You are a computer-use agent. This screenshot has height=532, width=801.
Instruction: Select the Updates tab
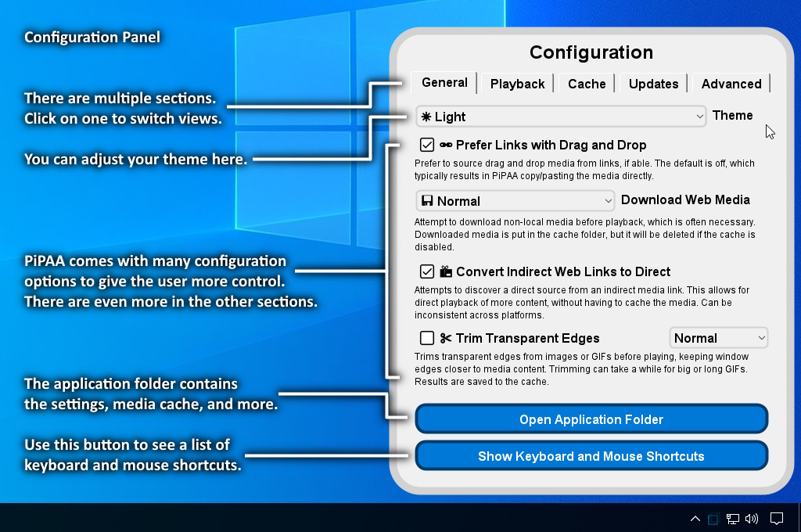coord(653,84)
